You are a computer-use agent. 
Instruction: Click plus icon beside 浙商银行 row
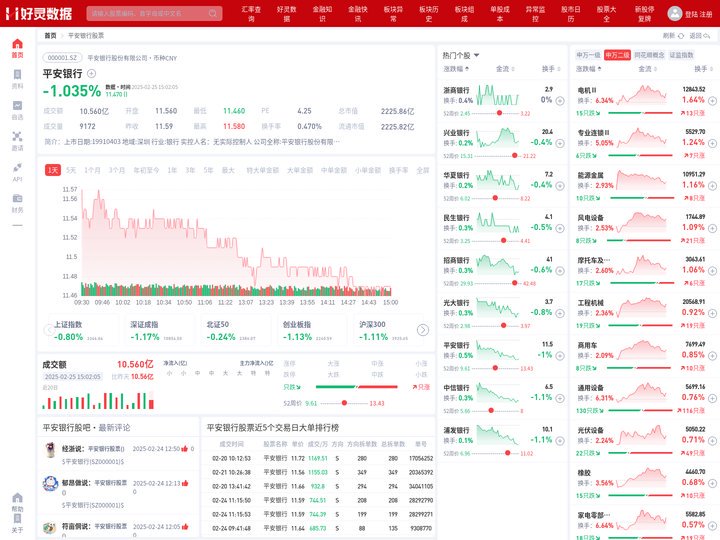560,101
